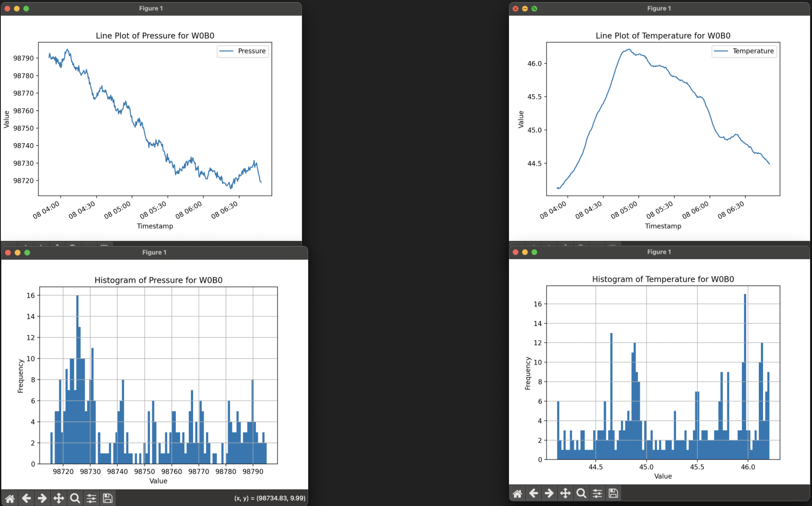Click tallest bar in Temperature histogram

pos(745,377)
